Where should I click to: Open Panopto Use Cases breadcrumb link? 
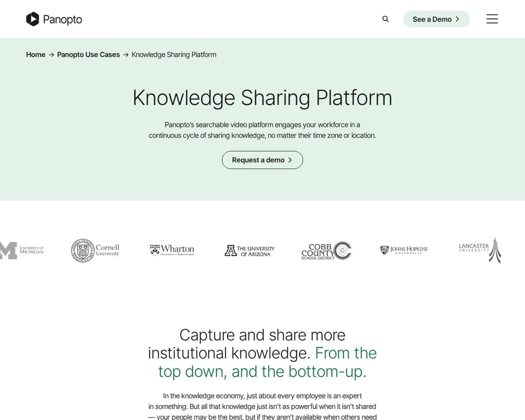click(x=88, y=54)
